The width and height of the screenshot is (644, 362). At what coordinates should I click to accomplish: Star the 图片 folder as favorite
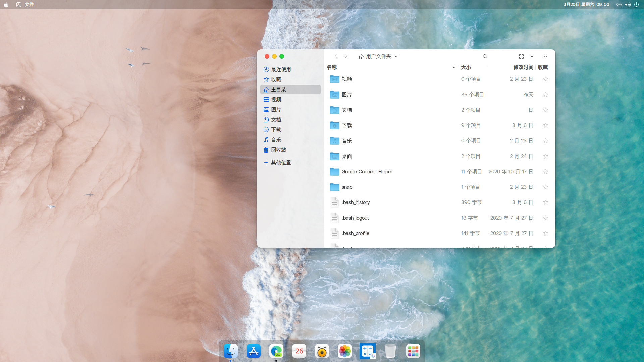coord(545,95)
